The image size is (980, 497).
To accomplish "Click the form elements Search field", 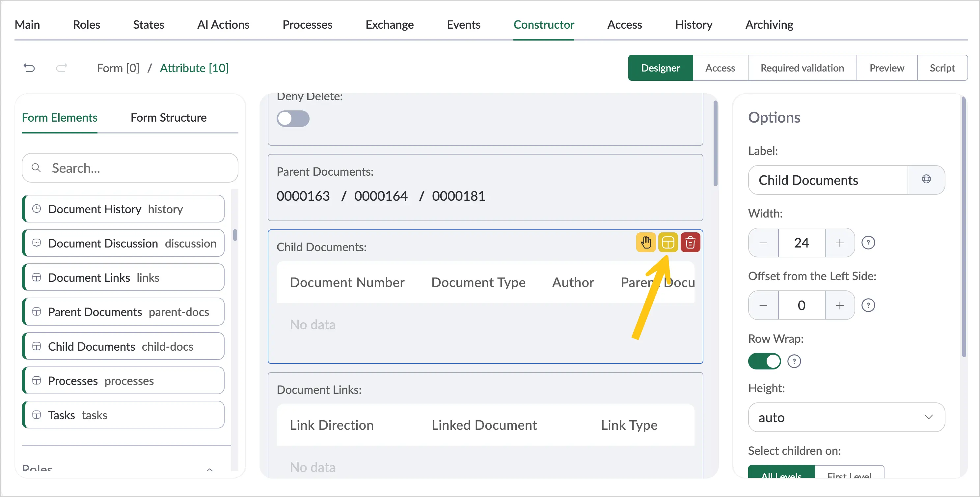I will pyautogui.click(x=130, y=167).
